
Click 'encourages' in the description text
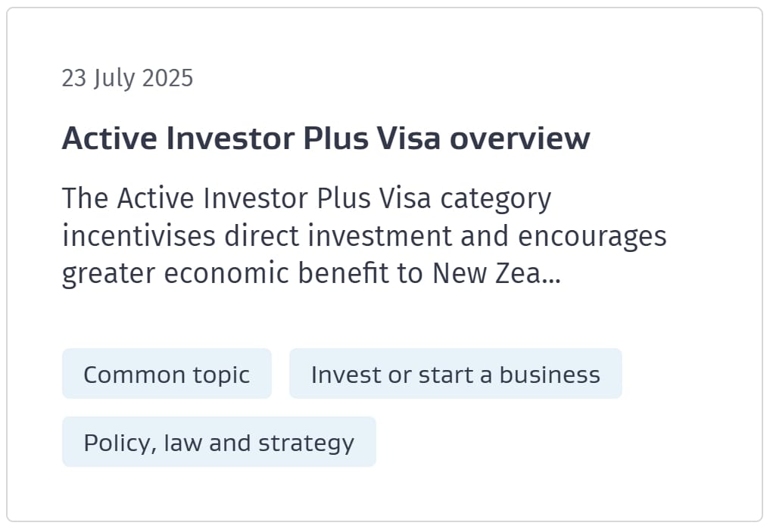[592, 237]
